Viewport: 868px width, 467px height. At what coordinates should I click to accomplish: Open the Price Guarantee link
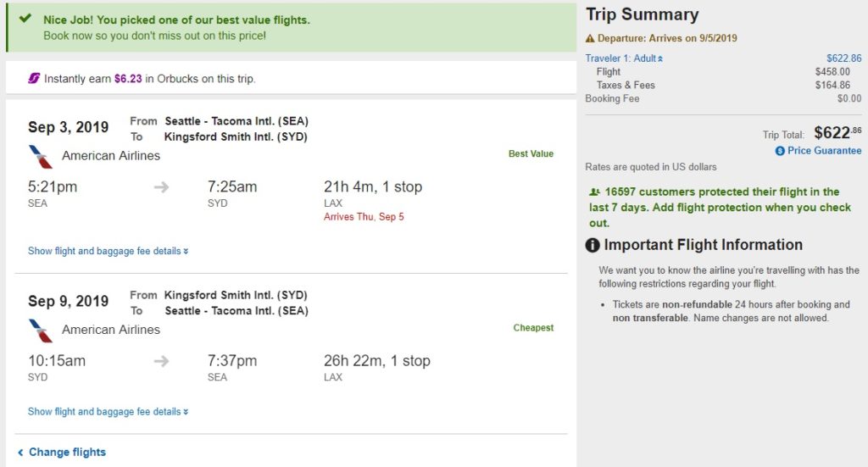click(824, 151)
